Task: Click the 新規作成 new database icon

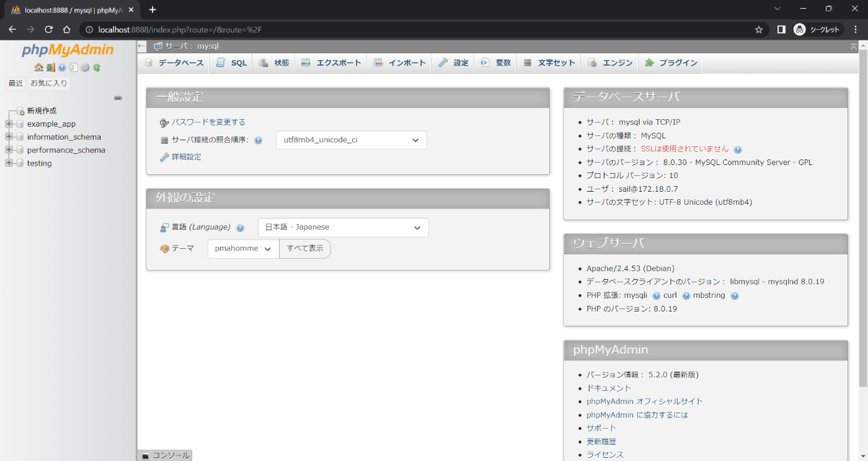Action: (x=20, y=111)
